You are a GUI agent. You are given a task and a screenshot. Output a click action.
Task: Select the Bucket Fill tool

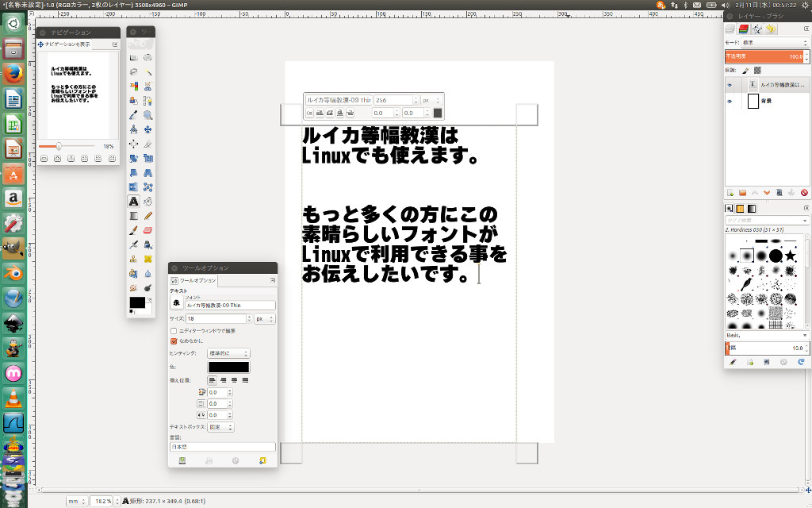(148, 201)
